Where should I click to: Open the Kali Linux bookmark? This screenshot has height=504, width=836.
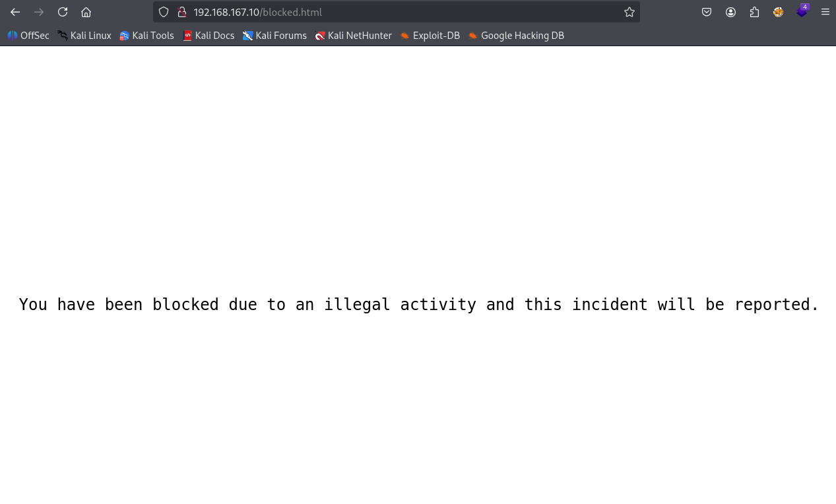tap(84, 36)
